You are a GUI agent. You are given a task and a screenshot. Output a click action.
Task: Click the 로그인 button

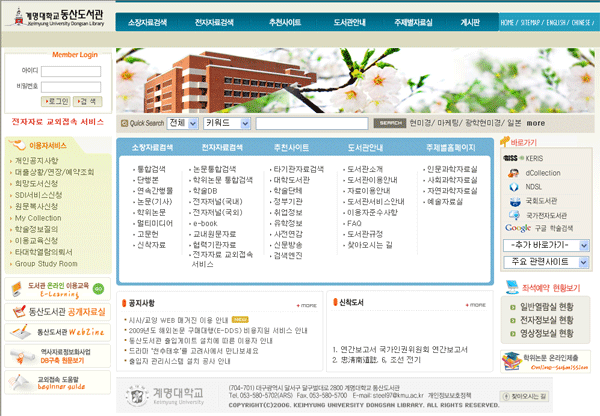point(55,101)
